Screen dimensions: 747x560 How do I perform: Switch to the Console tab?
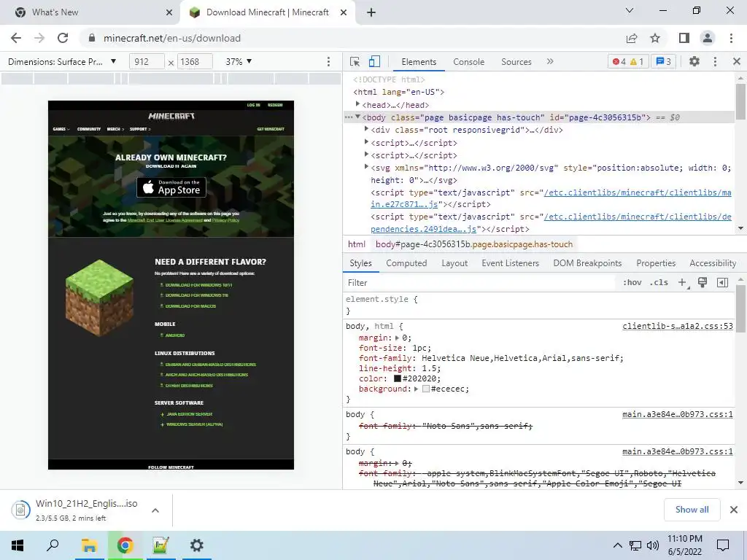(469, 62)
